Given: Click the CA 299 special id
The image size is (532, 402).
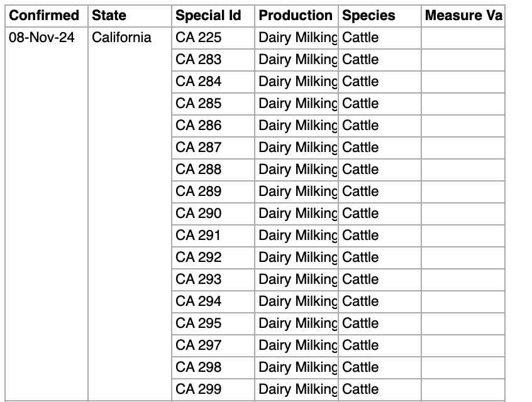Looking at the screenshot, I should (x=199, y=389).
